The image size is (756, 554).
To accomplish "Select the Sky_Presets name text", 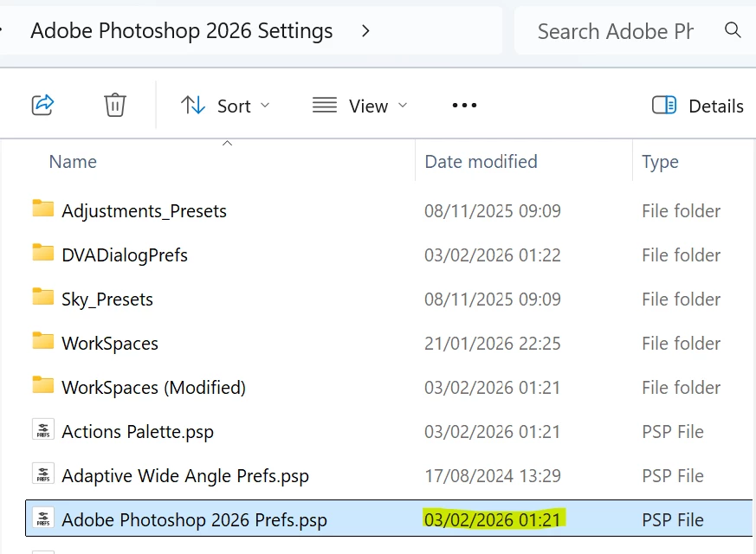I will click(107, 300).
